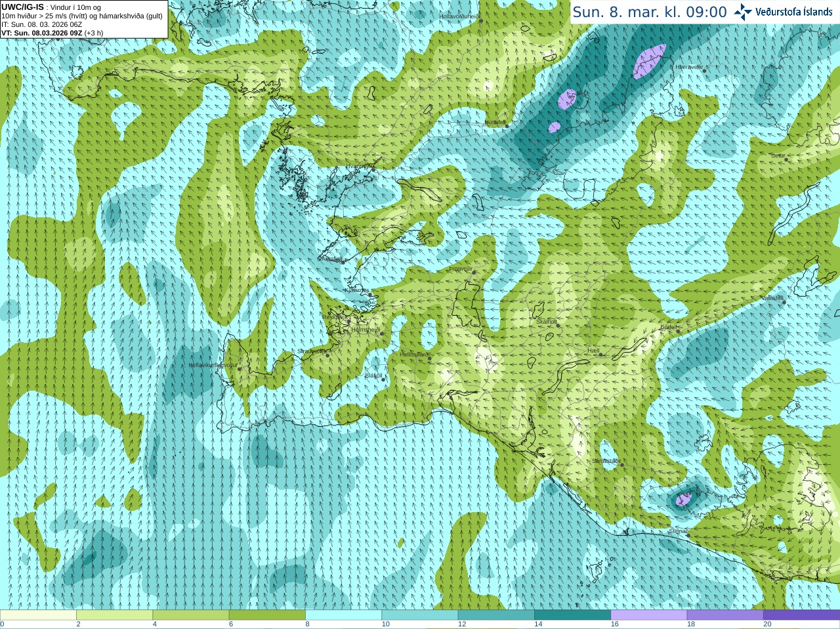Click the Akrafjall station label
This screenshot has height=629, width=840.
pyautogui.click(x=333, y=259)
